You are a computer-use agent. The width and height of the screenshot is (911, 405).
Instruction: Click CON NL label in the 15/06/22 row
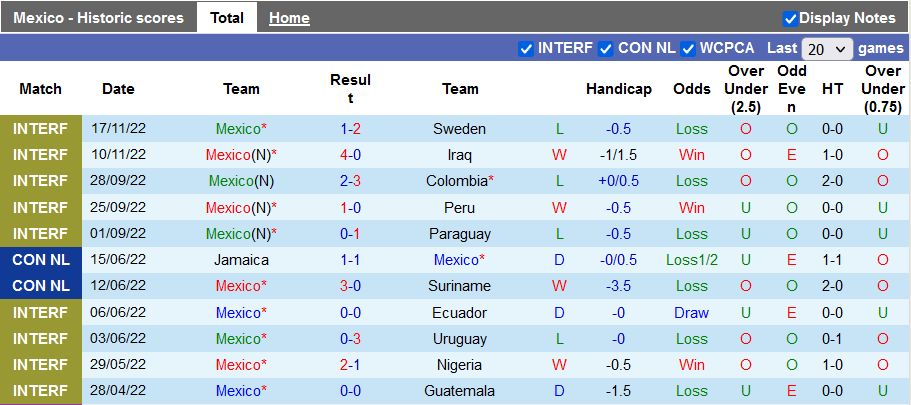tap(41, 259)
